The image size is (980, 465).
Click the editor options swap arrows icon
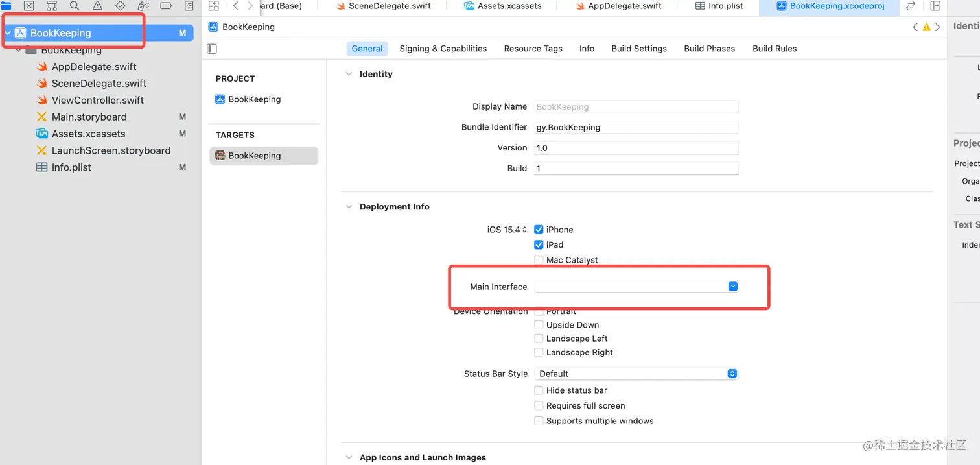tap(911, 6)
